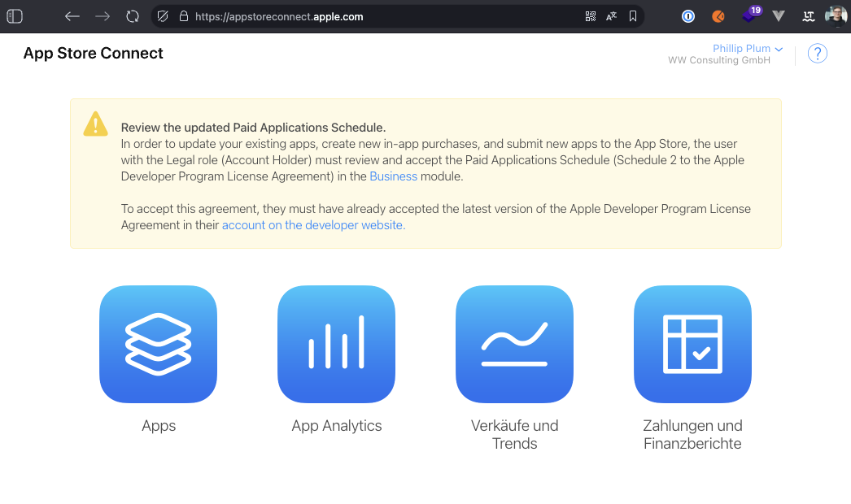Click the translate page icon
The height and width of the screenshot is (504, 851).
pos(611,16)
